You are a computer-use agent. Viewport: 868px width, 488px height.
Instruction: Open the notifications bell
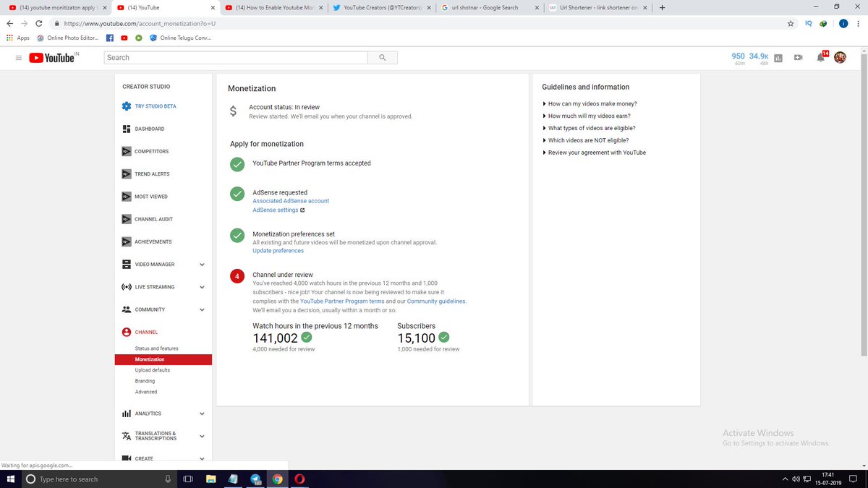(x=821, y=57)
